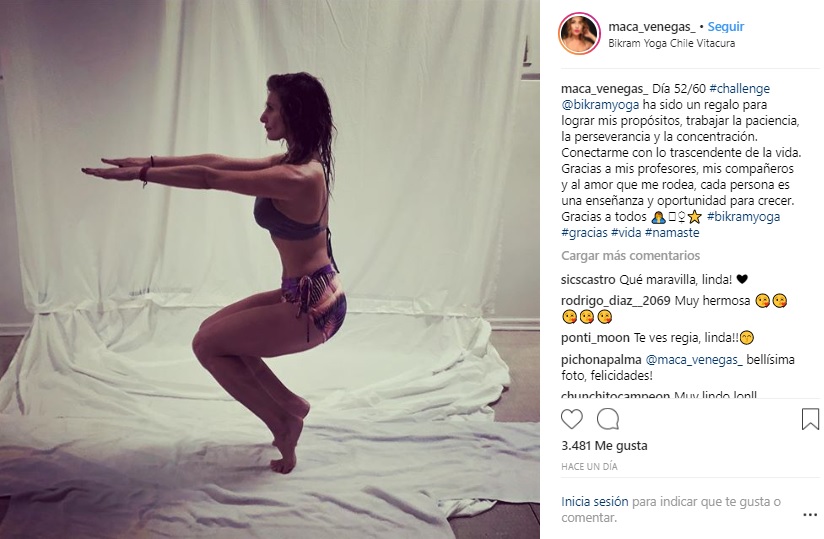Like the post with the heart icon
Image resolution: width=824 pixels, height=539 pixels.
572,419
